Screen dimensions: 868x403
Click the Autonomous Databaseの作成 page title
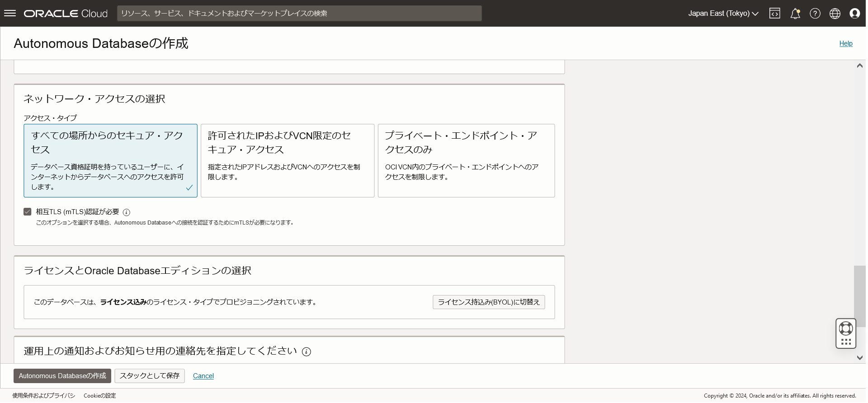point(101,43)
